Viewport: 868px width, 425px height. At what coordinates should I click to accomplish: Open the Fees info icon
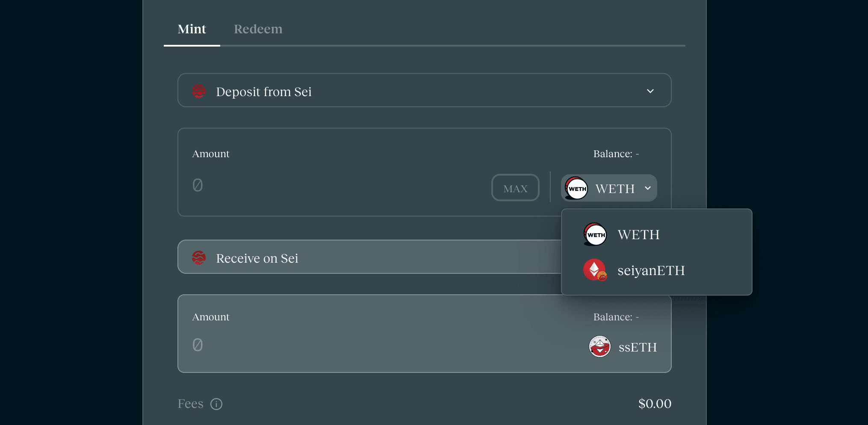216,404
